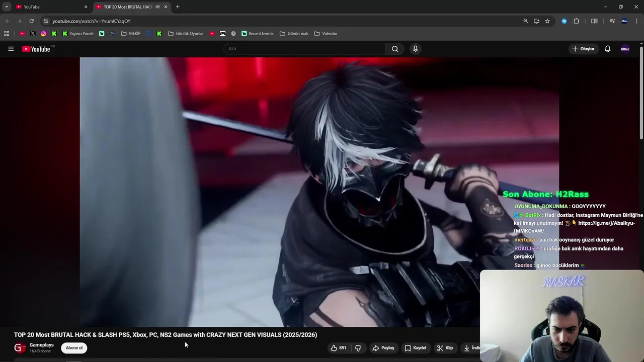Save the video with Kaydet button
The image size is (644, 362).
[x=416, y=348]
